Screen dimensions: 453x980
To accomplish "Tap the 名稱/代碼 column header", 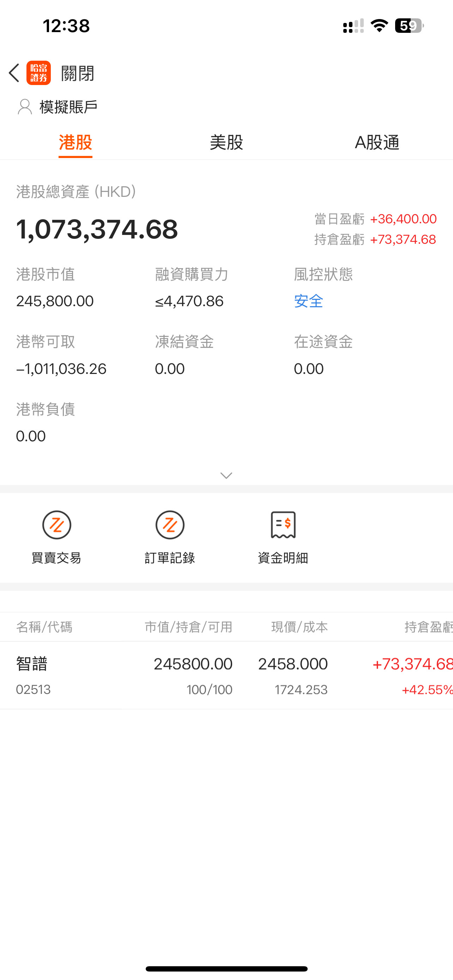I will click(x=44, y=627).
